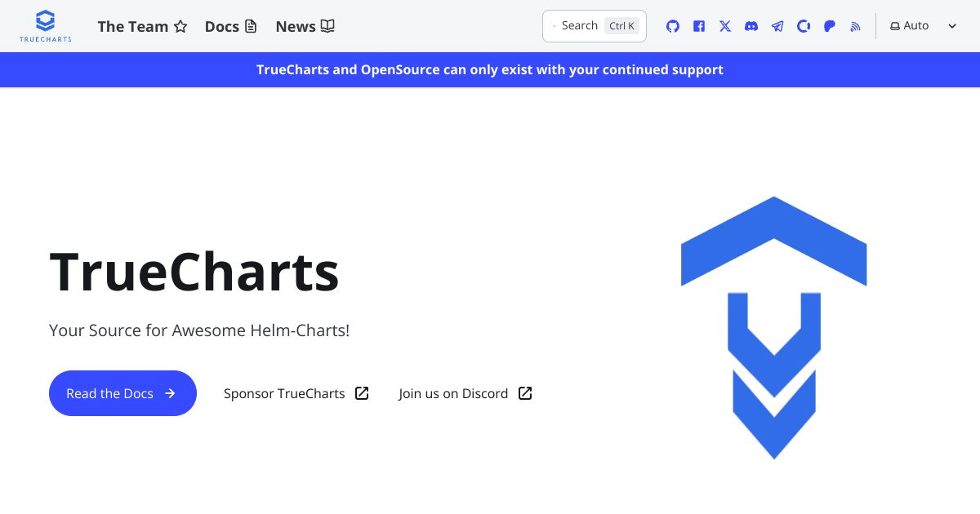Follow the Join us on Discord link
This screenshot has height=514, width=980.
(465, 393)
